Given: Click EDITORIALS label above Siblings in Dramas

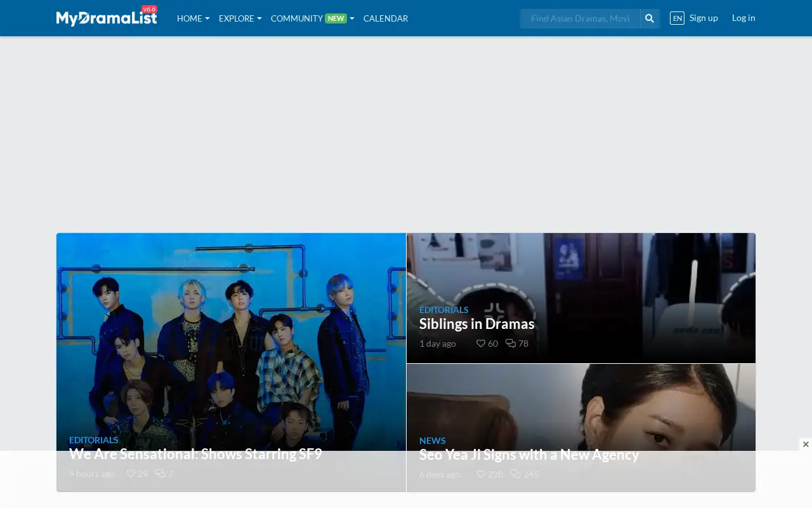Looking at the screenshot, I should tap(444, 310).
